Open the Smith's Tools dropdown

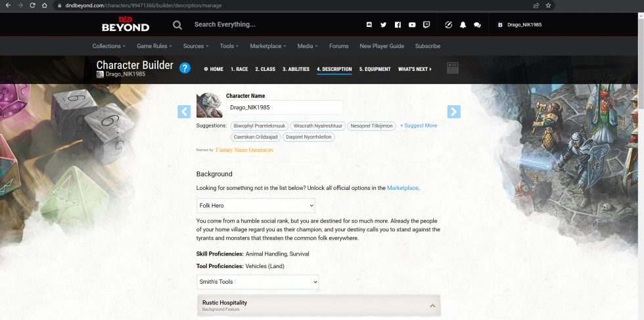point(258,282)
